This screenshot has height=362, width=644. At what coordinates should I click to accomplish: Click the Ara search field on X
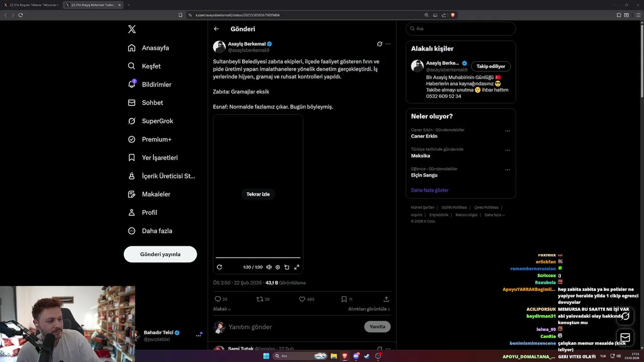click(461, 29)
